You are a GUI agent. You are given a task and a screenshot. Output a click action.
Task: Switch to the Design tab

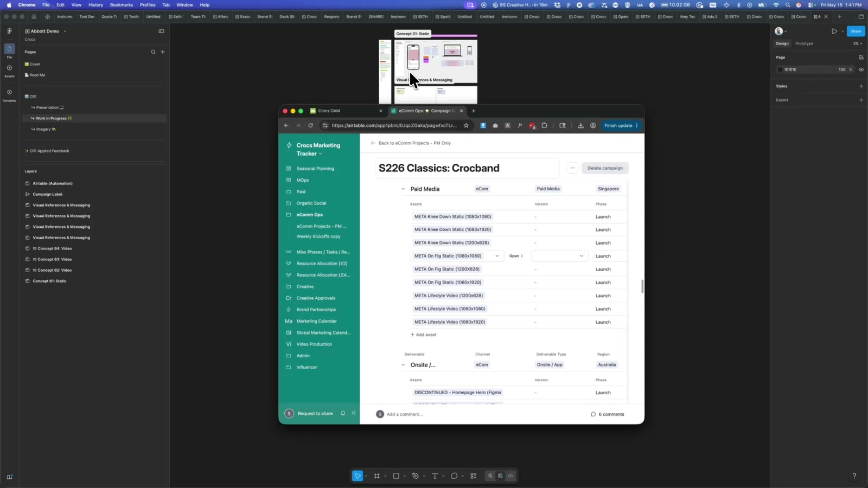(782, 43)
